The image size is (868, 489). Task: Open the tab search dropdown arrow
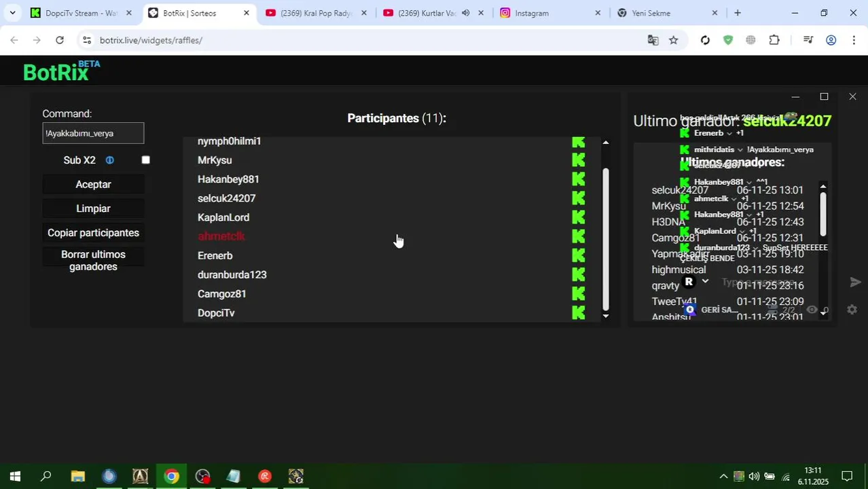(x=12, y=13)
